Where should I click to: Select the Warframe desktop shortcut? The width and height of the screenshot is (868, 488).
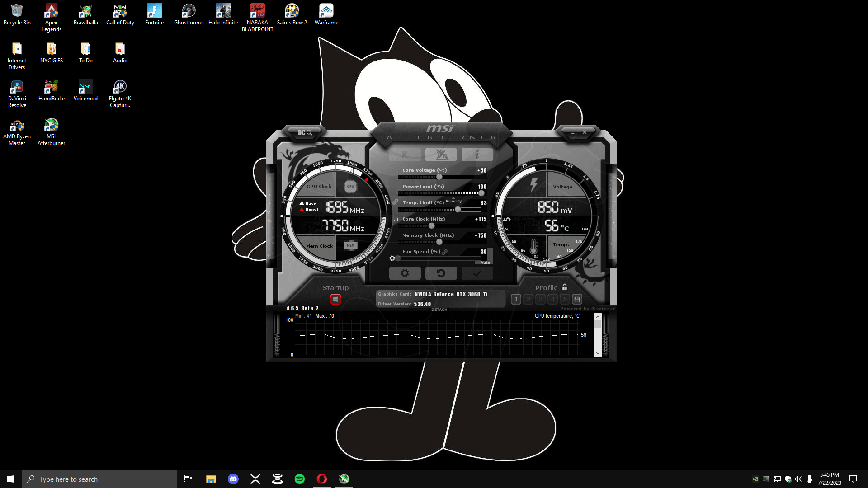tap(326, 14)
